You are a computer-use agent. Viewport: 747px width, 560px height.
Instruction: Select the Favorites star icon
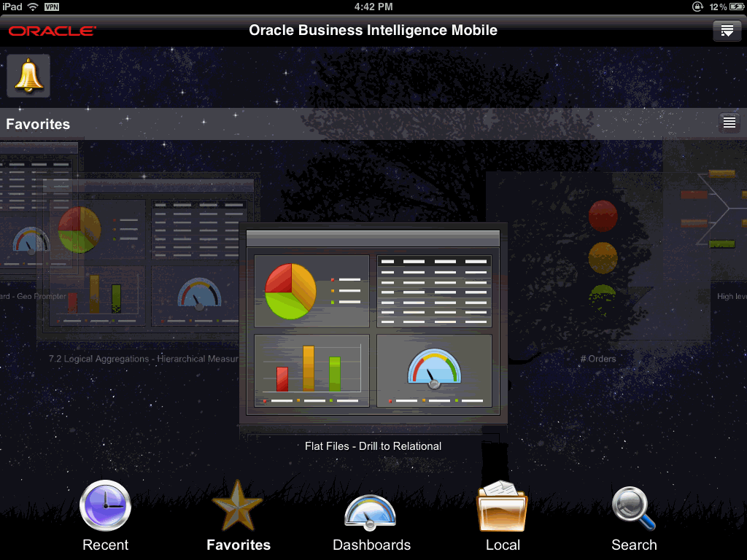click(x=237, y=506)
